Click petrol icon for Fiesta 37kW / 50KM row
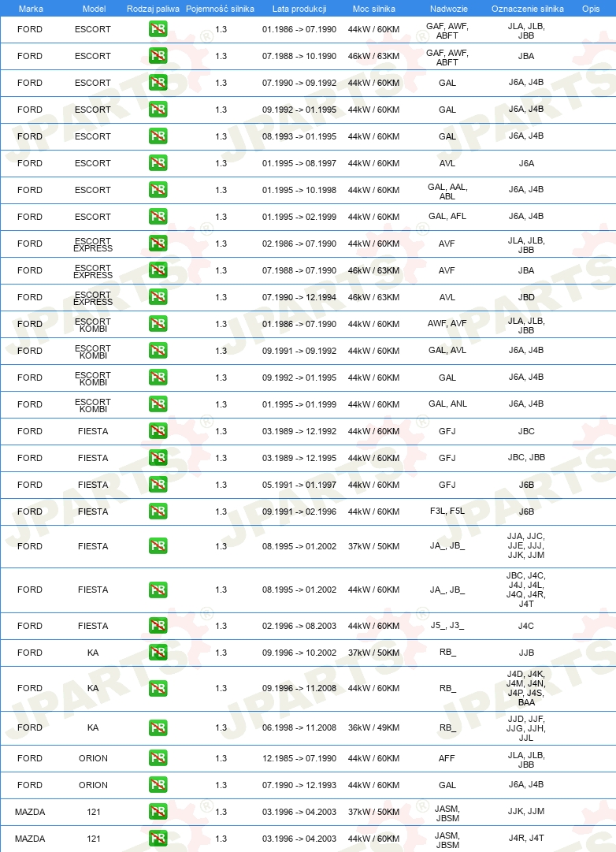Screen dimensions: 616x852 click(158, 546)
